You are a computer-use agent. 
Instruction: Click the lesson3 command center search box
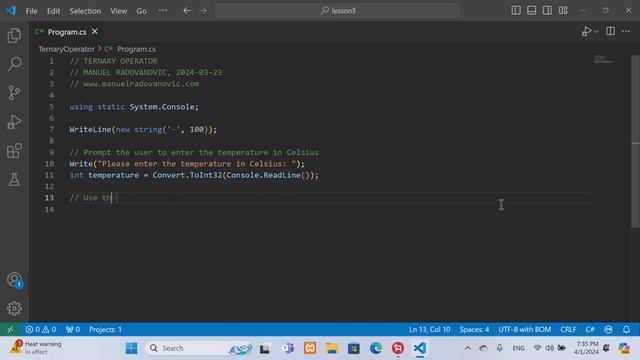coord(337,11)
